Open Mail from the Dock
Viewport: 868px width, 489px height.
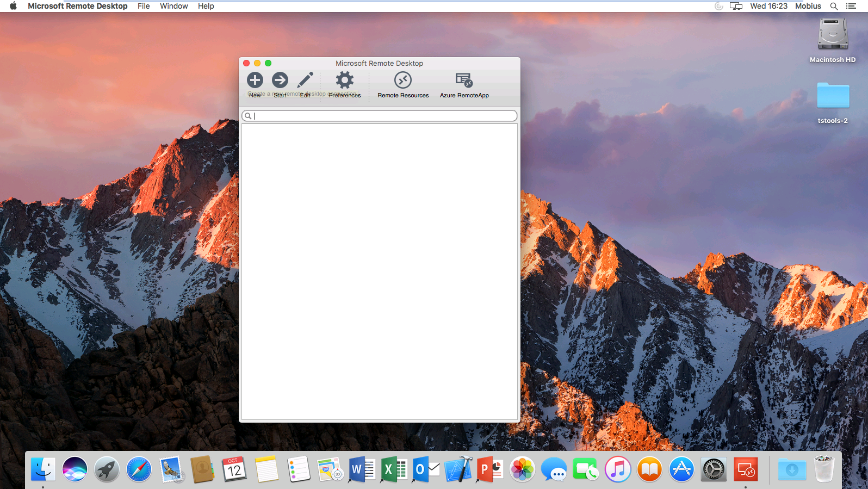click(x=171, y=469)
